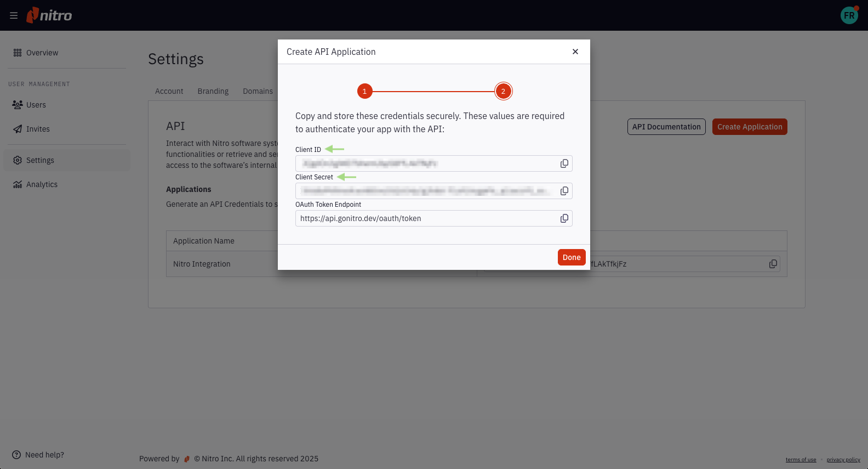868x469 pixels.
Task: Click the Analytics chart icon
Action: click(x=18, y=184)
